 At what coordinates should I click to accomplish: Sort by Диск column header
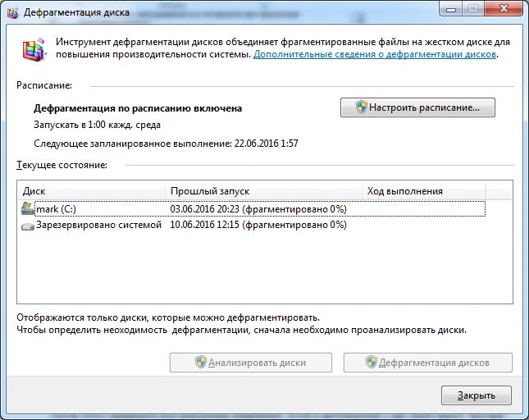click(x=91, y=191)
